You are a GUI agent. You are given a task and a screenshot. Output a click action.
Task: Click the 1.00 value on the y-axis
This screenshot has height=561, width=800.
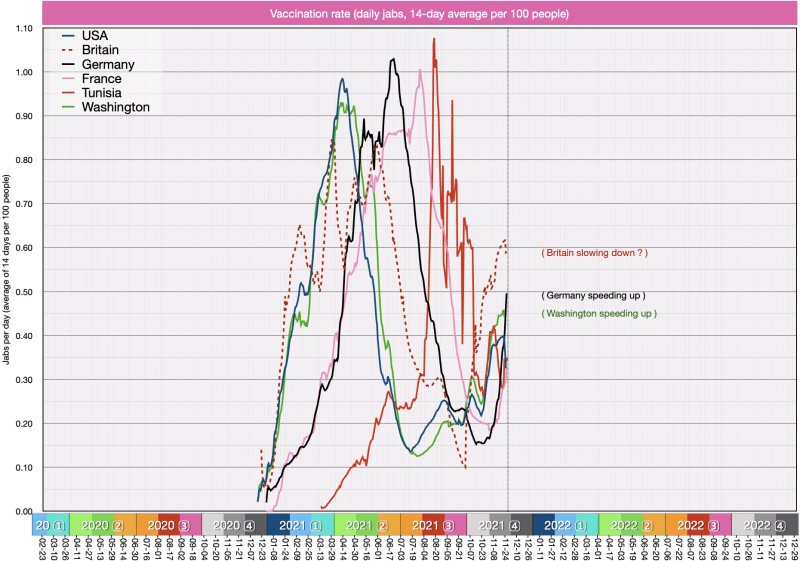click(23, 72)
